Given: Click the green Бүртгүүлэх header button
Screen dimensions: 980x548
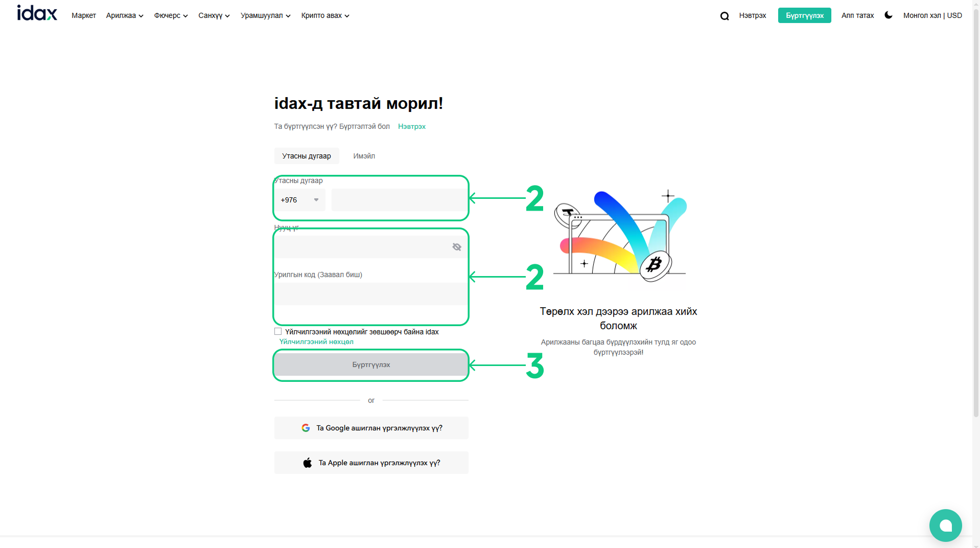Looking at the screenshot, I should pyautogui.click(x=804, y=16).
